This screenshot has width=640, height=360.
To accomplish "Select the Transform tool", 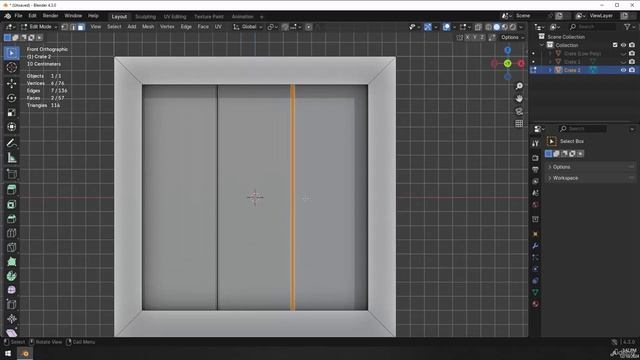I will [11, 127].
